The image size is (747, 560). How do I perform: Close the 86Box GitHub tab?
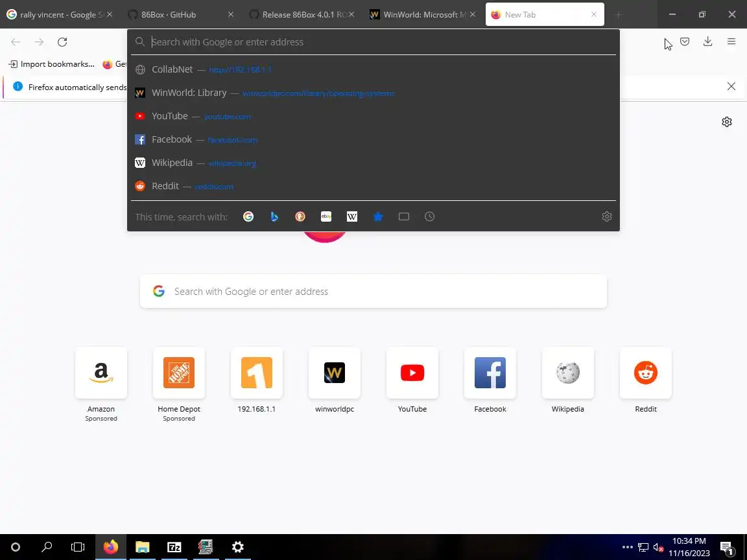[x=231, y=14]
